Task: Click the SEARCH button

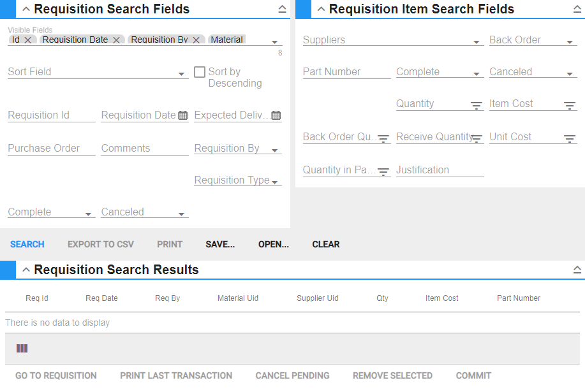Action: point(27,244)
